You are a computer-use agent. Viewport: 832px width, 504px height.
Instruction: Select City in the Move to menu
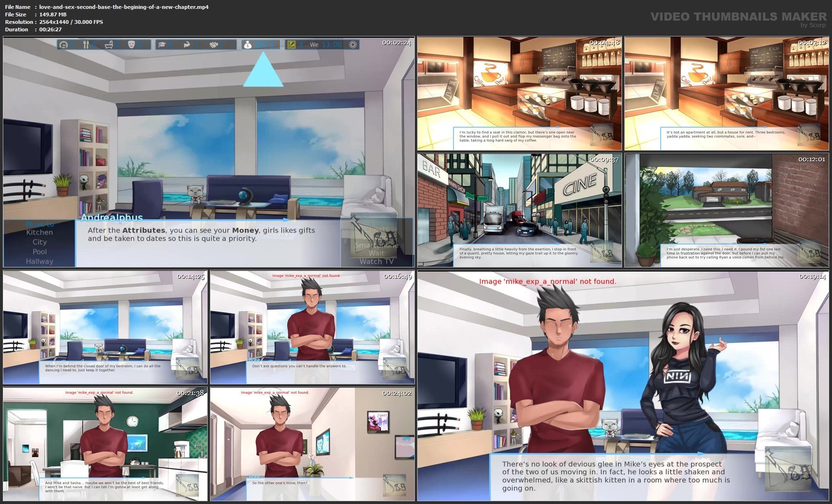point(39,242)
